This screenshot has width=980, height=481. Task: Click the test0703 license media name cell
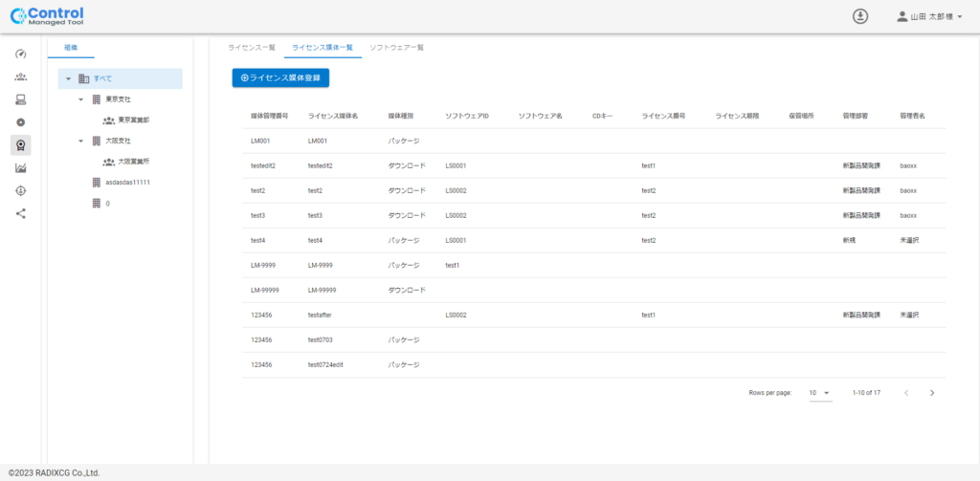(x=321, y=339)
